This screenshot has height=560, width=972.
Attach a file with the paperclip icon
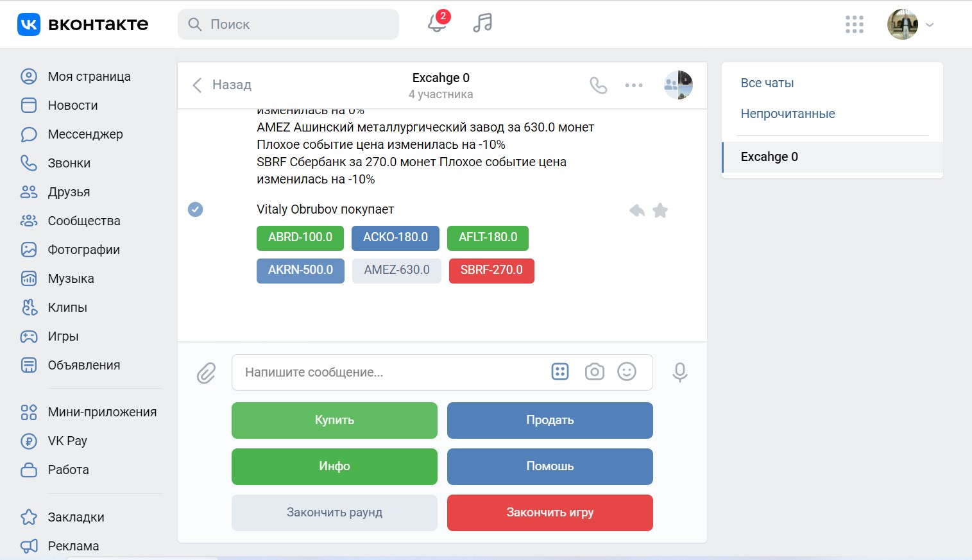click(x=206, y=373)
